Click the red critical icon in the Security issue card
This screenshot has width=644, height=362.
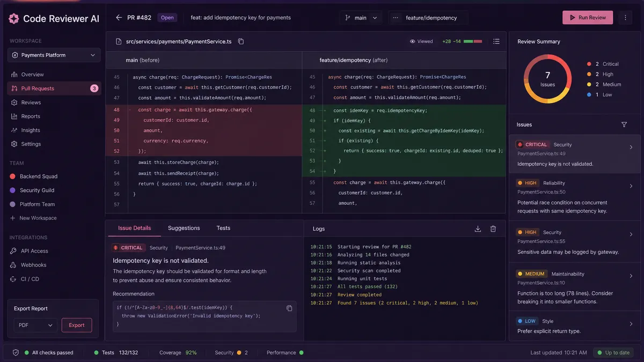519,145
